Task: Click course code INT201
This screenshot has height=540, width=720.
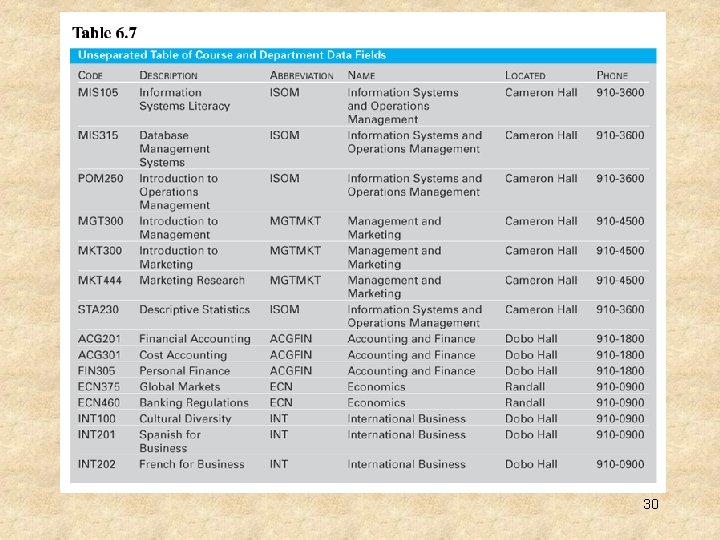Action: point(96,434)
